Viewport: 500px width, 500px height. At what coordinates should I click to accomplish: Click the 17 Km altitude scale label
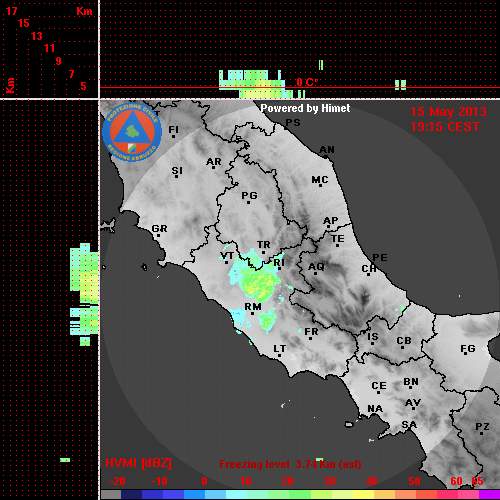11,11
